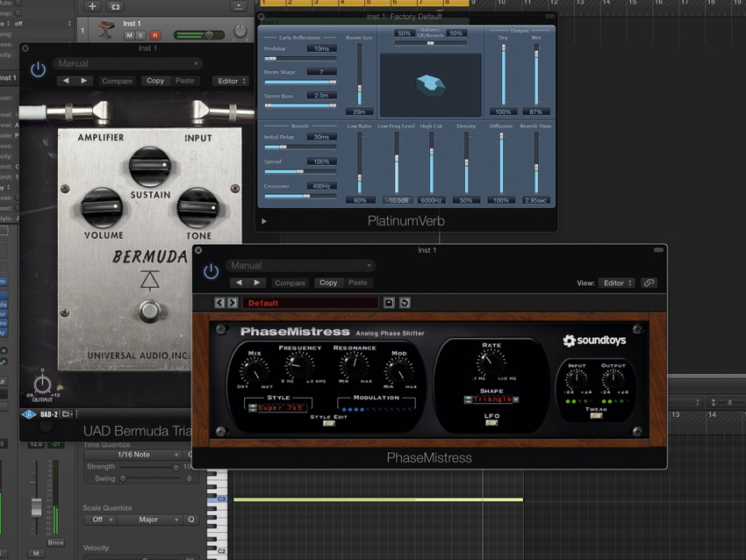Click the room shape 3D display in PlatinumVerb
746x560 pixels.
431,85
